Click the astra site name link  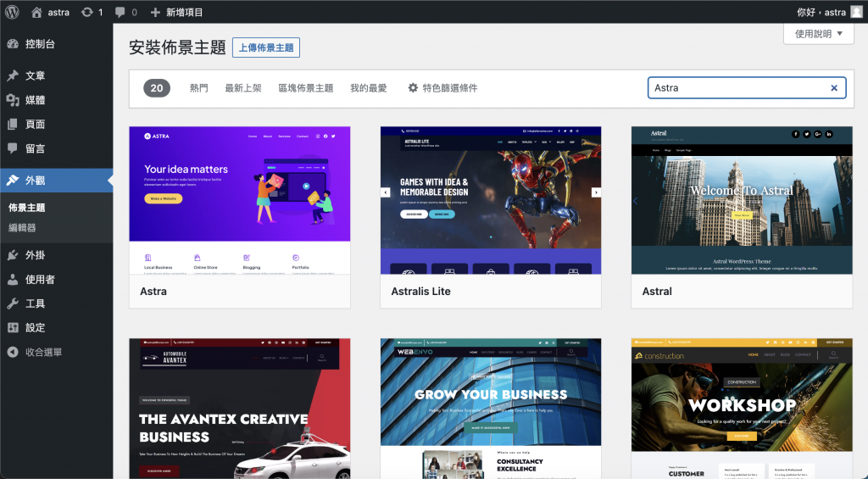pyautogui.click(x=58, y=12)
